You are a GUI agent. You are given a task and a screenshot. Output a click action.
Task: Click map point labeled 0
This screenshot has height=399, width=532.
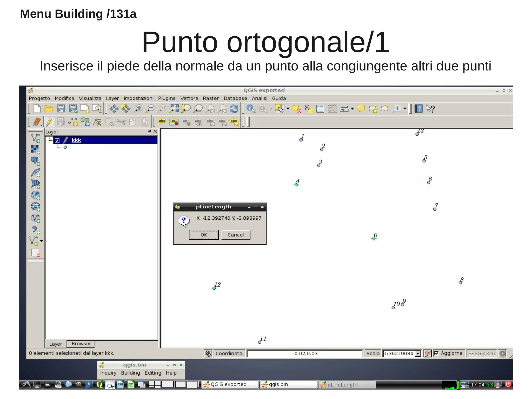click(x=374, y=238)
